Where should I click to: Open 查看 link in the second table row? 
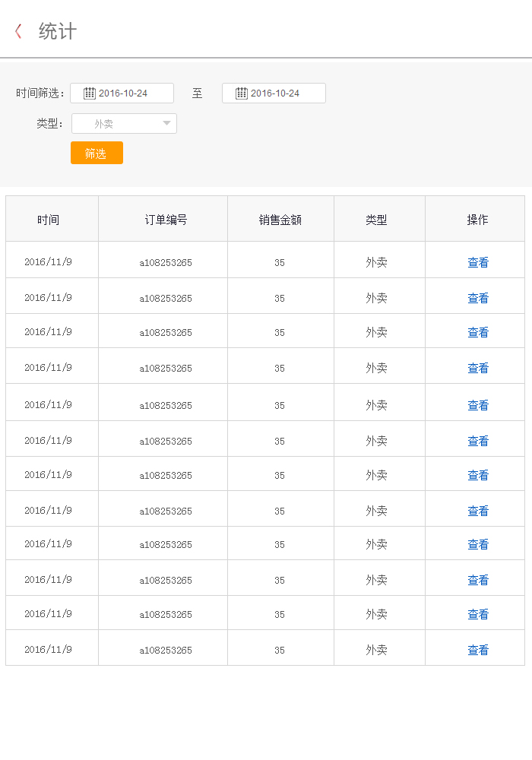tap(478, 299)
